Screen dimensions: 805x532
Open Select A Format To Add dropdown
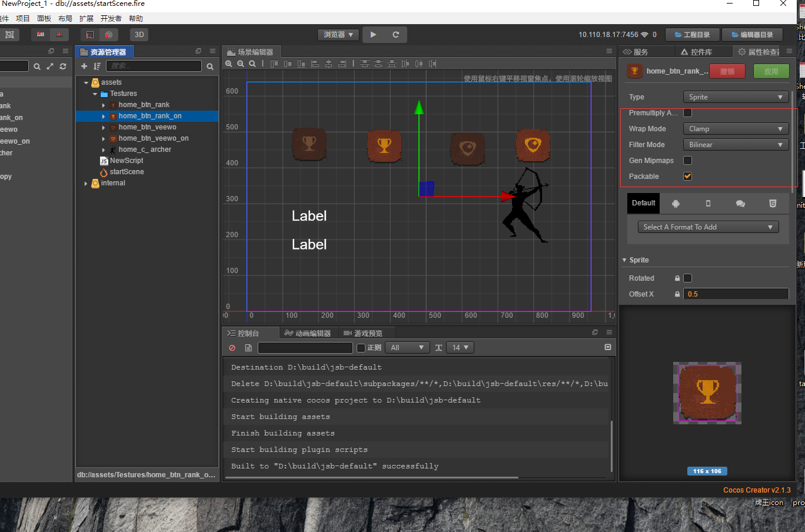coord(708,227)
